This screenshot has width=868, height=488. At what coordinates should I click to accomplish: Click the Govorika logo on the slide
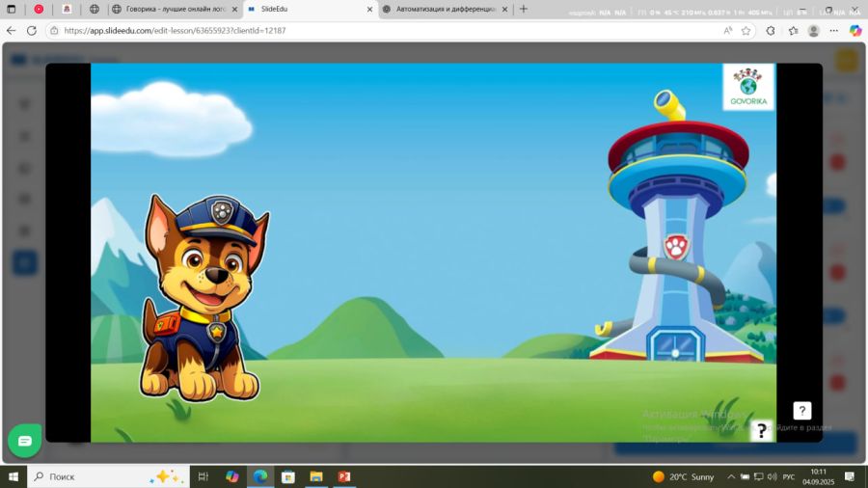point(748,88)
